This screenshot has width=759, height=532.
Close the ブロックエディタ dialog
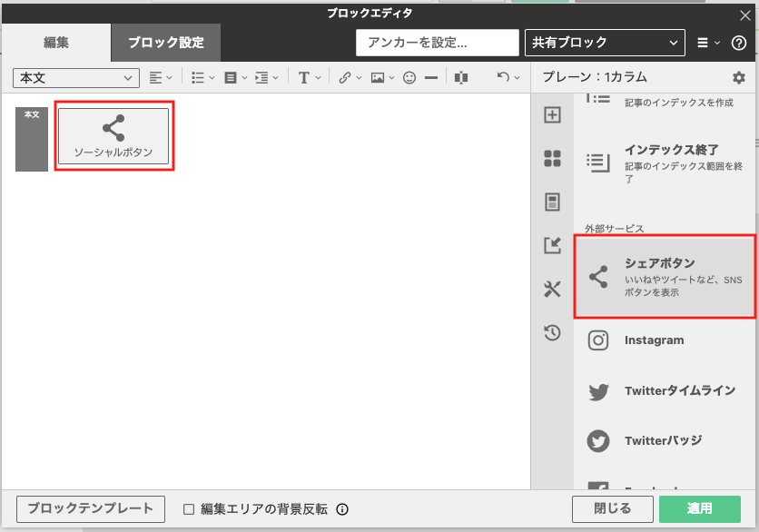(745, 16)
